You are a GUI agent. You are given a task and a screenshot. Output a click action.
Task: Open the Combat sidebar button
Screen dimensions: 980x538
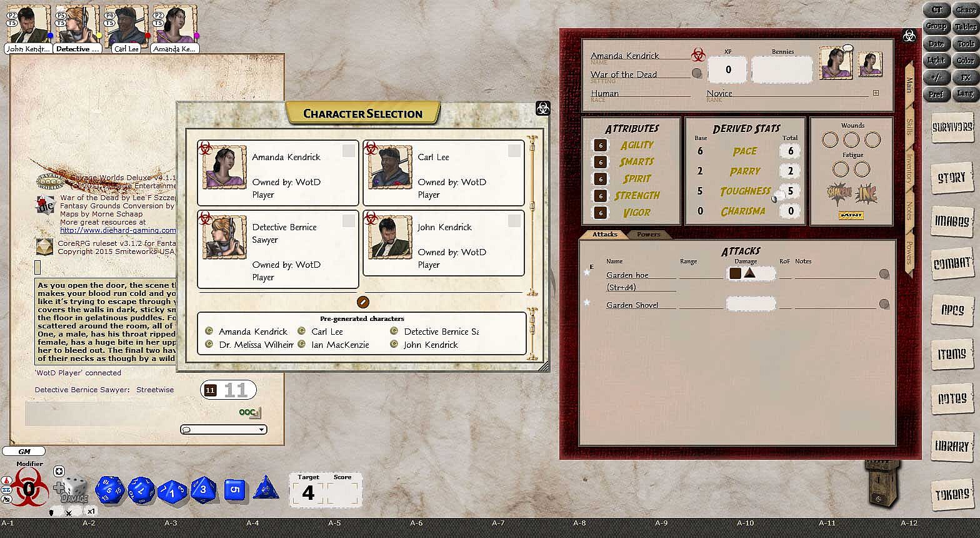(952, 264)
